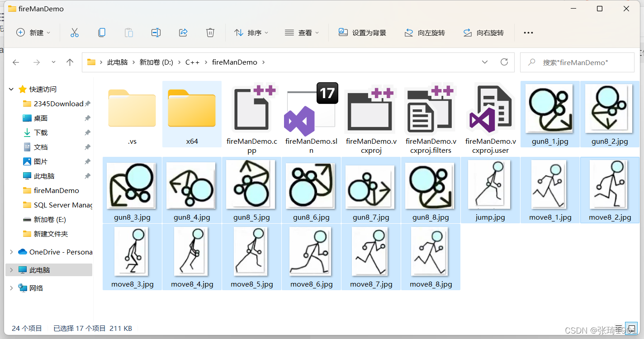Collapse the 快速访问 quick access section
This screenshot has width=644, height=339.
[x=11, y=89]
